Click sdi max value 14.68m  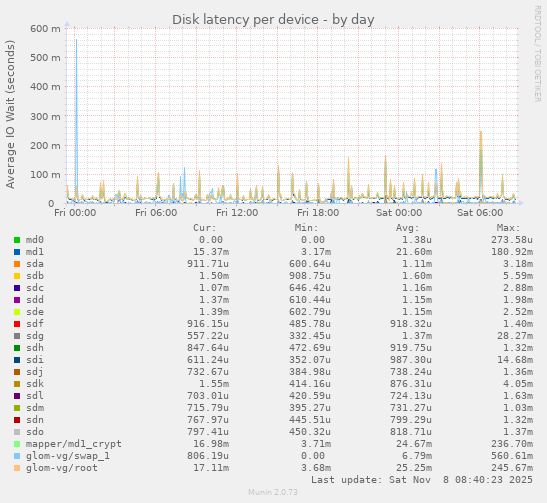click(x=515, y=360)
